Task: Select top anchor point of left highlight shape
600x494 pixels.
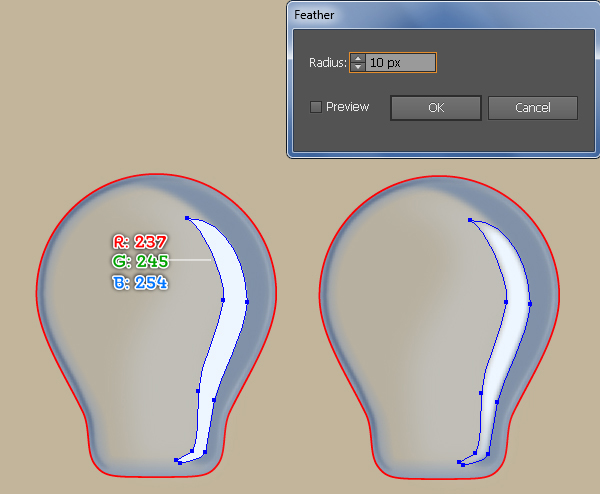Action: [x=187, y=218]
